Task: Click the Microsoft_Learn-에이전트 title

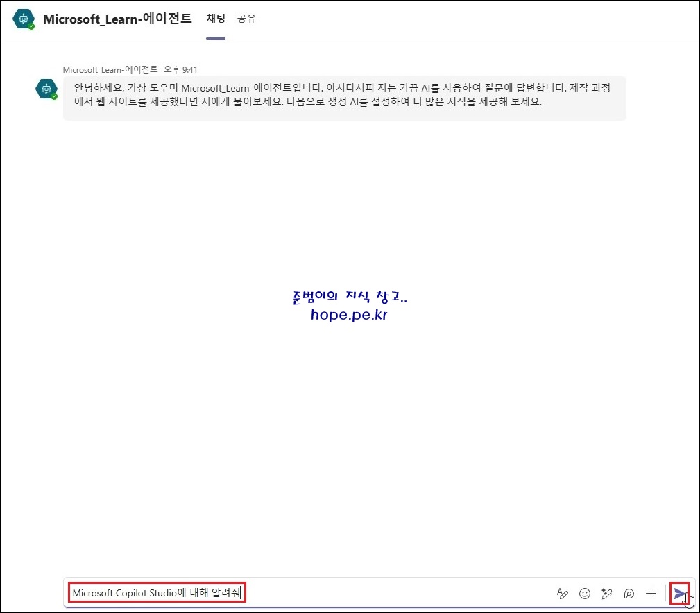Action: tap(117, 19)
